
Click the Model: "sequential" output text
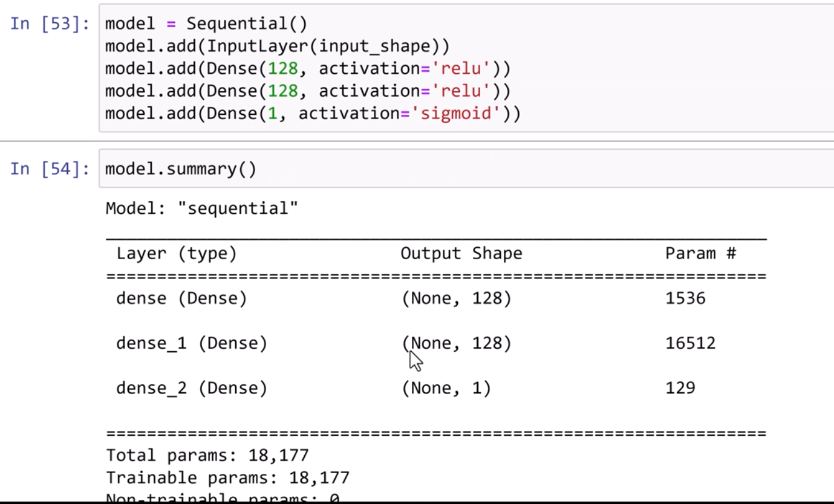pos(202,208)
